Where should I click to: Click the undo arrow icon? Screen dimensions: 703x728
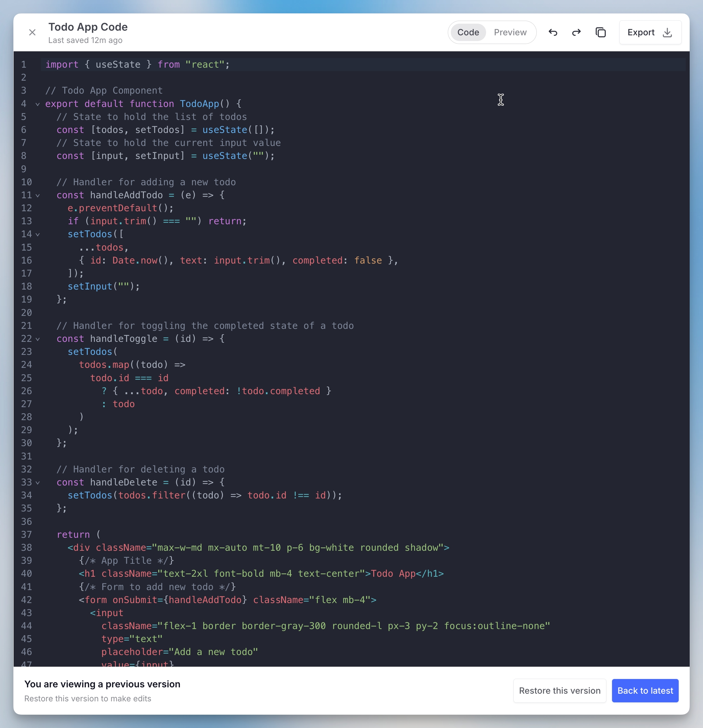pos(553,32)
